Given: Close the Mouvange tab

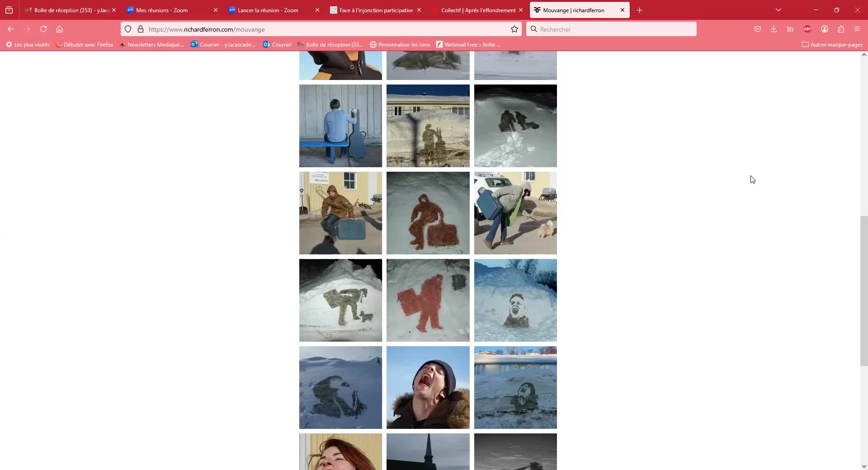Looking at the screenshot, I should pos(622,10).
